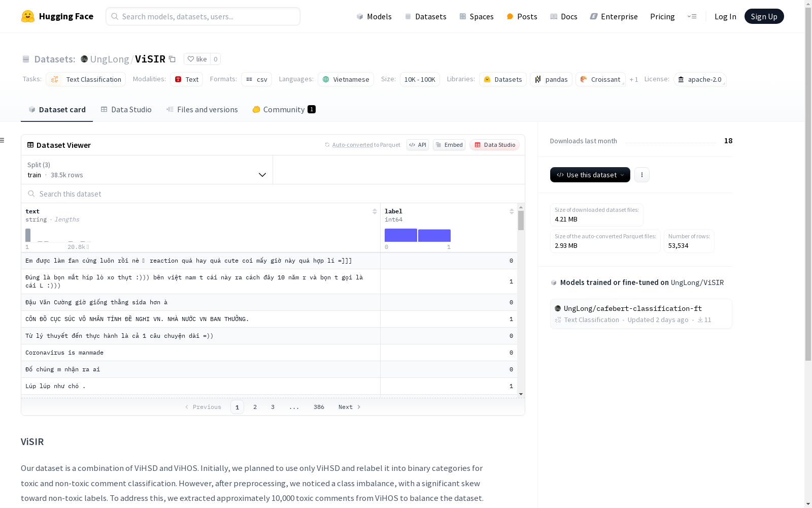The width and height of the screenshot is (812, 508).
Task: Select the pandas library tag
Action: click(x=551, y=79)
